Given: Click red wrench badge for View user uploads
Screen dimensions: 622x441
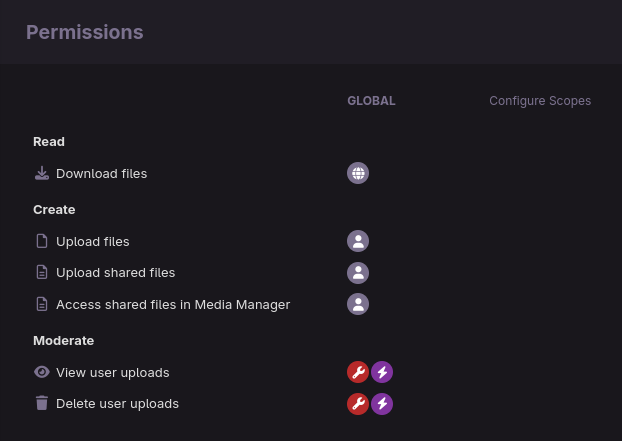Looking at the screenshot, I should 358,372.
